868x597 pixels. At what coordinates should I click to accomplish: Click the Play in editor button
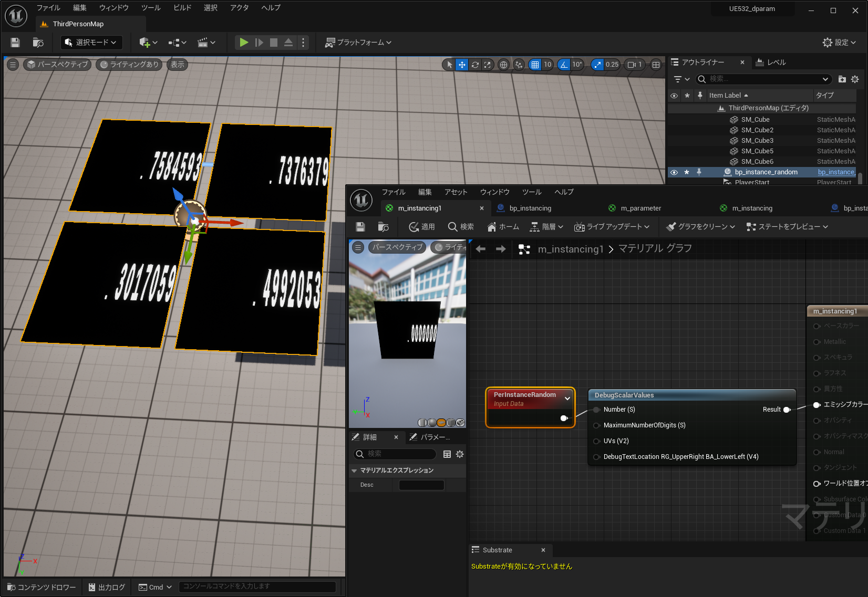point(244,43)
